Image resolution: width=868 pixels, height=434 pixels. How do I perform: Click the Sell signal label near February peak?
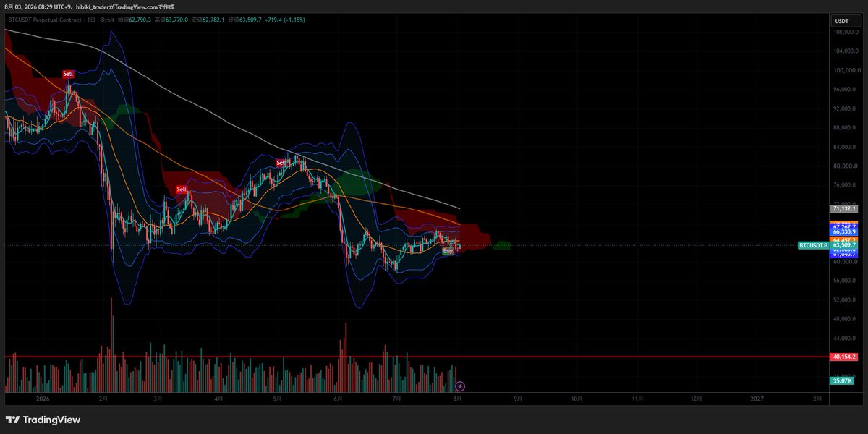68,74
